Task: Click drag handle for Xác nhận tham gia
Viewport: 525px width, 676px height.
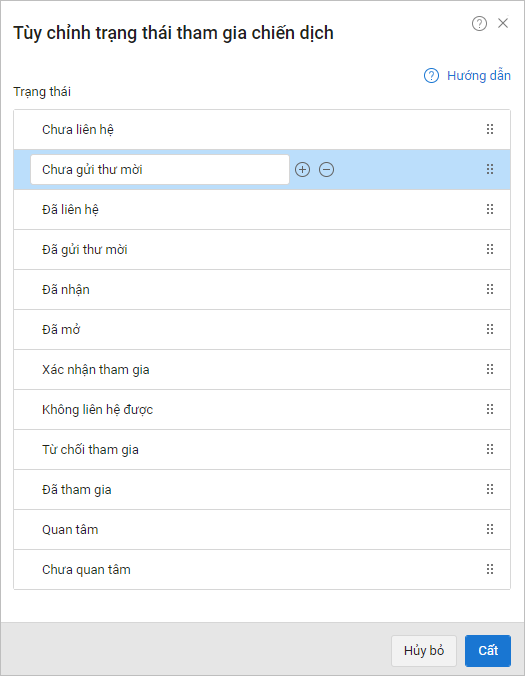Action: (490, 369)
